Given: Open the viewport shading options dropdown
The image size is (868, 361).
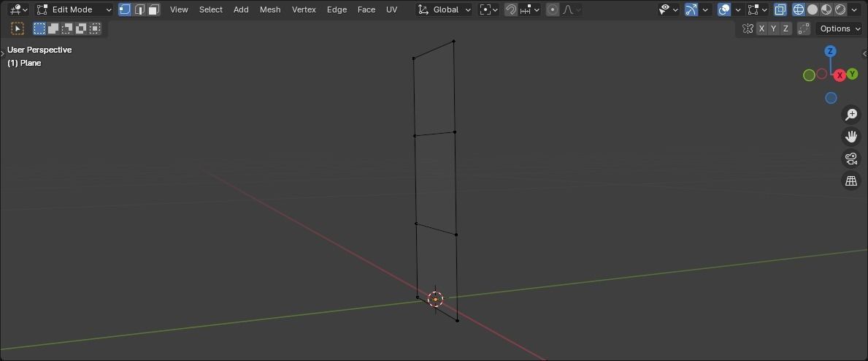Looking at the screenshot, I should [x=855, y=9].
